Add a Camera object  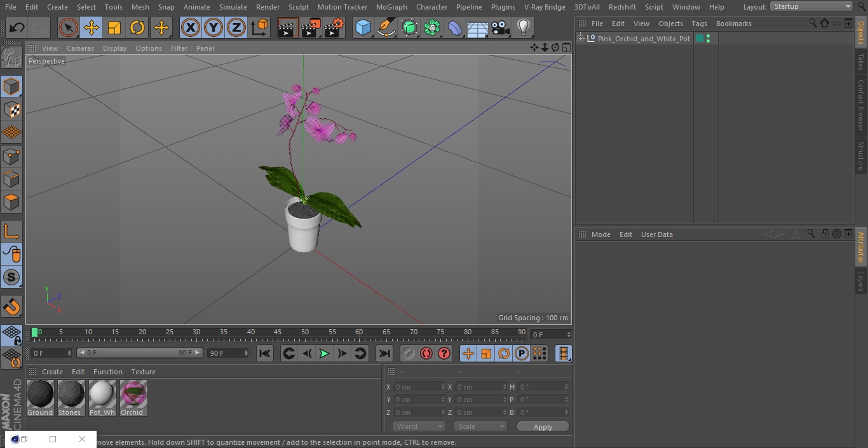click(x=501, y=27)
